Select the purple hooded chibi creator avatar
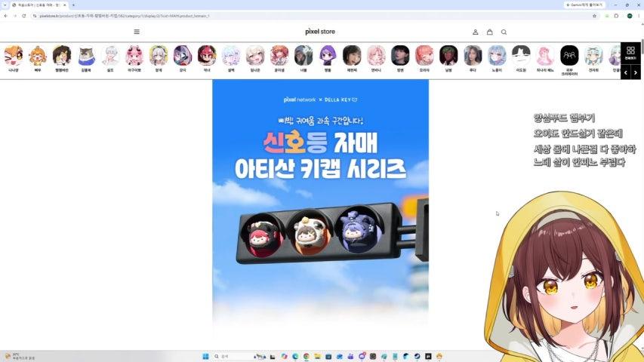The image size is (644, 362). pos(328,55)
